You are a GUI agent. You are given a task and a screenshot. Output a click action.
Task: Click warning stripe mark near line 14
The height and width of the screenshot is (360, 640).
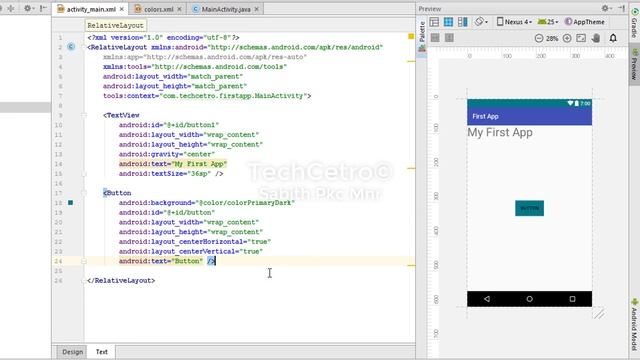pos(411,168)
